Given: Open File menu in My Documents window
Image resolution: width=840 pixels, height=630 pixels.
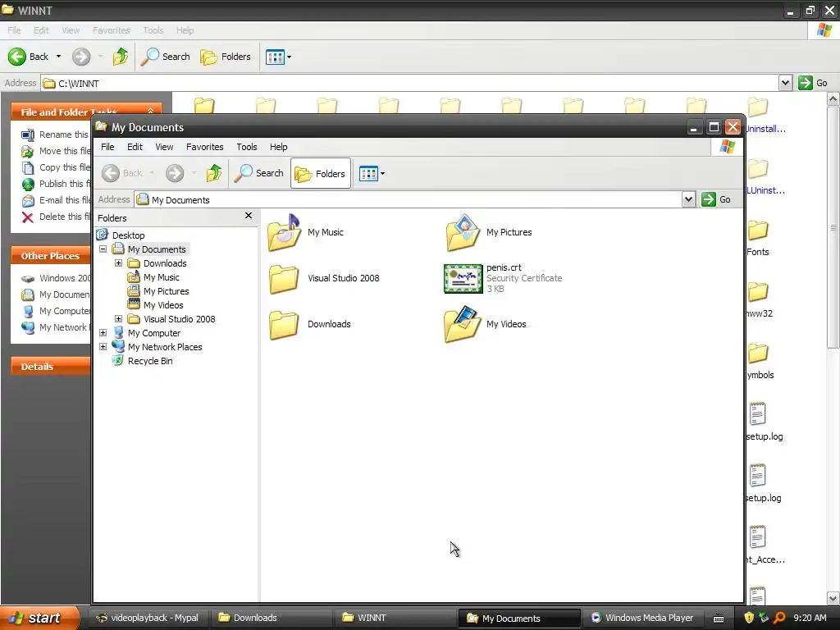Looking at the screenshot, I should [x=107, y=147].
